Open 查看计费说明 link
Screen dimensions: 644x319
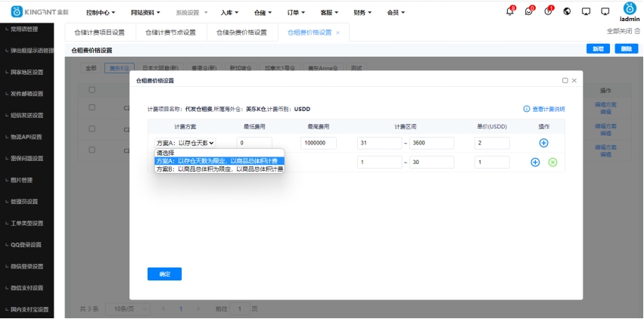click(549, 109)
